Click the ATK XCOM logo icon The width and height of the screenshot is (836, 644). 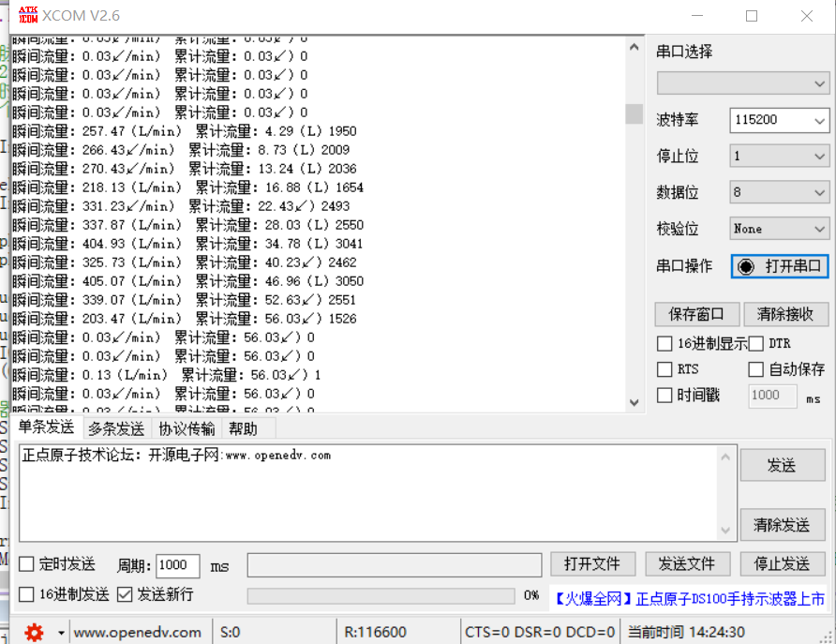point(29,16)
